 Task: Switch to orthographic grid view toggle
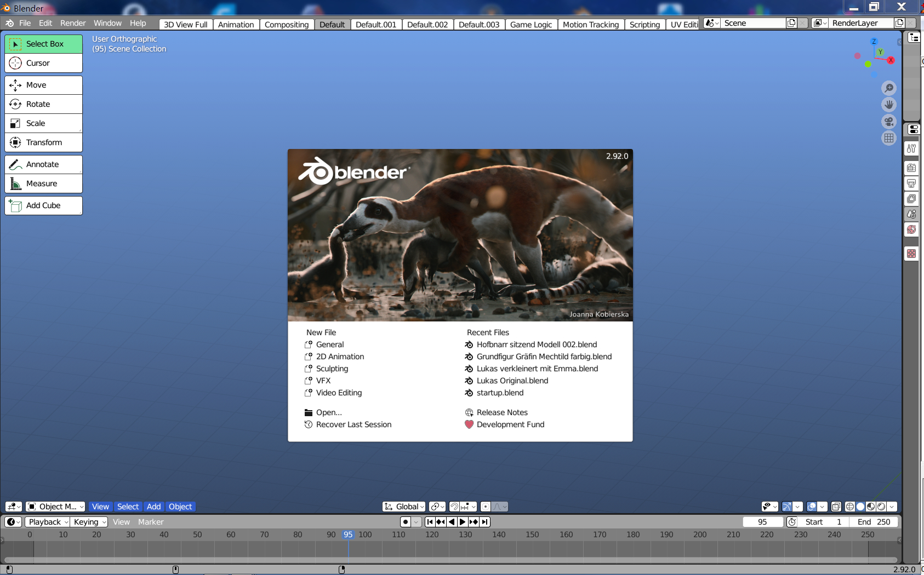(889, 138)
